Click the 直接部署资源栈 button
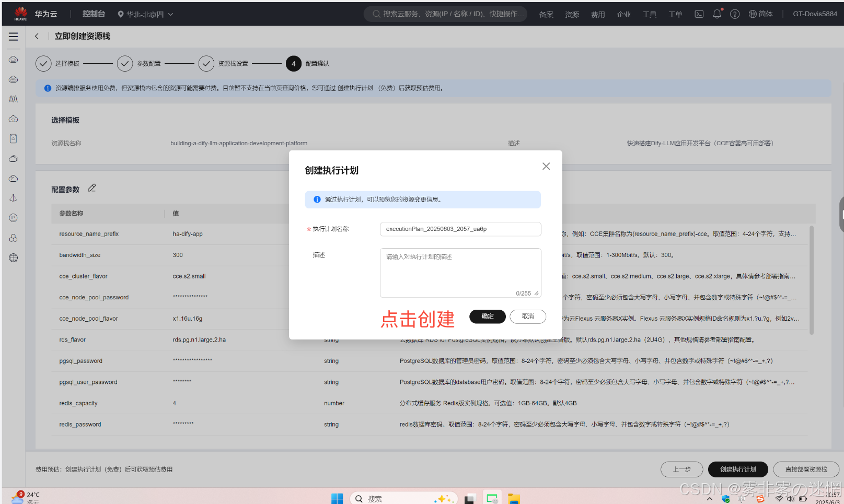This screenshot has width=844, height=504. pos(806,470)
